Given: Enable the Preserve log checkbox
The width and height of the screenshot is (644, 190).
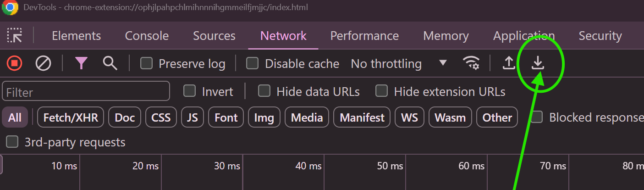Looking at the screenshot, I should pyautogui.click(x=147, y=63).
